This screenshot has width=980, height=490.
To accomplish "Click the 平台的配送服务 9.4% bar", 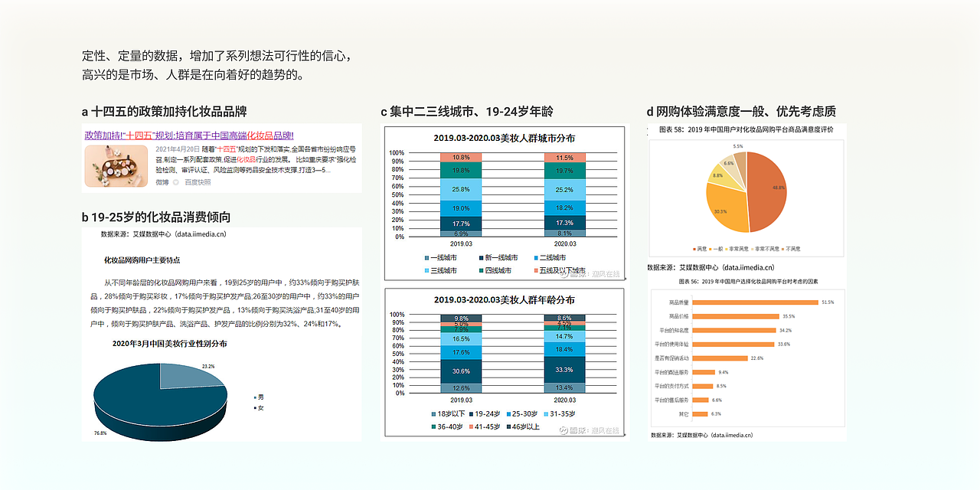I will (703, 372).
